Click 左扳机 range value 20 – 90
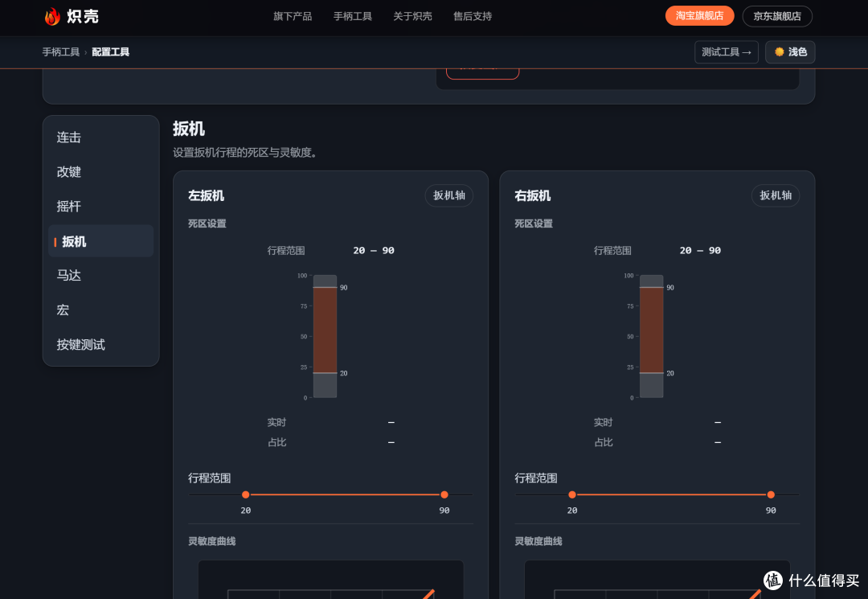Viewport: 868px width, 599px height. click(374, 250)
